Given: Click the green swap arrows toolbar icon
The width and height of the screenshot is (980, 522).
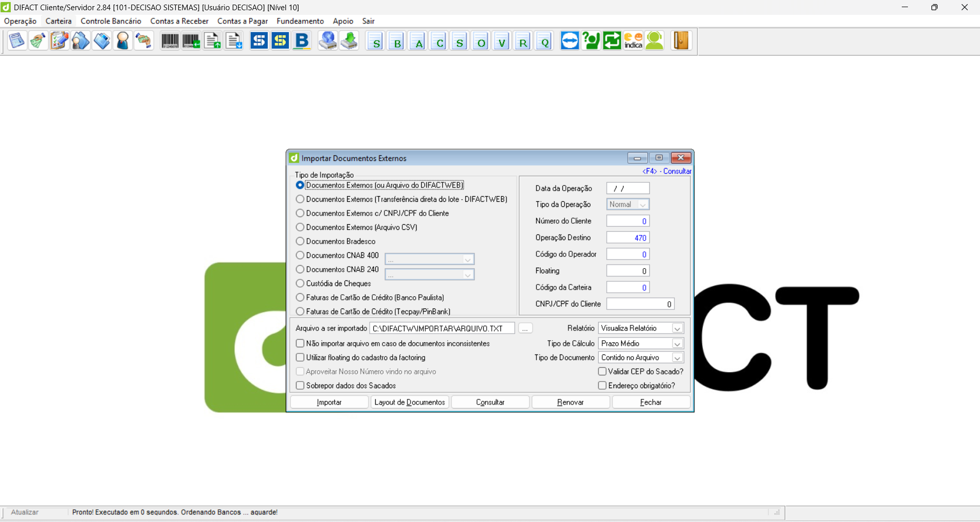Looking at the screenshot, I should [x=612, y=40].
